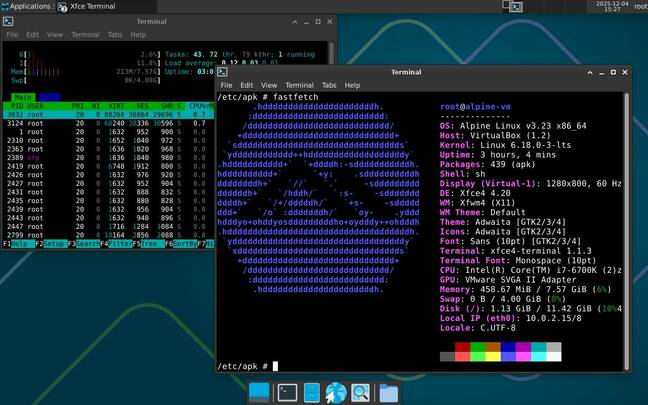Click the date and time clock
Image resolution: width=648 pixels, height=405 pixels.
click(x=612, y=6)
